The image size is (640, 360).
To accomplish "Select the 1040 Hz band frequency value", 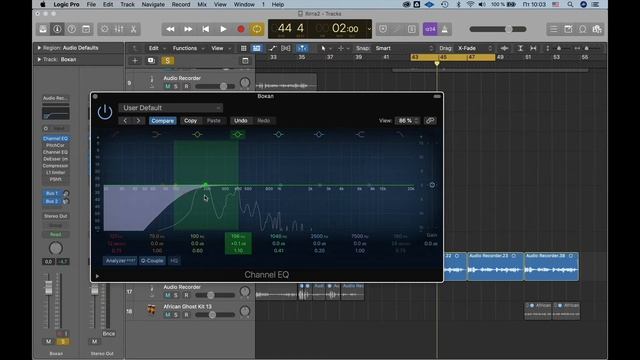I will coord(279,236).
